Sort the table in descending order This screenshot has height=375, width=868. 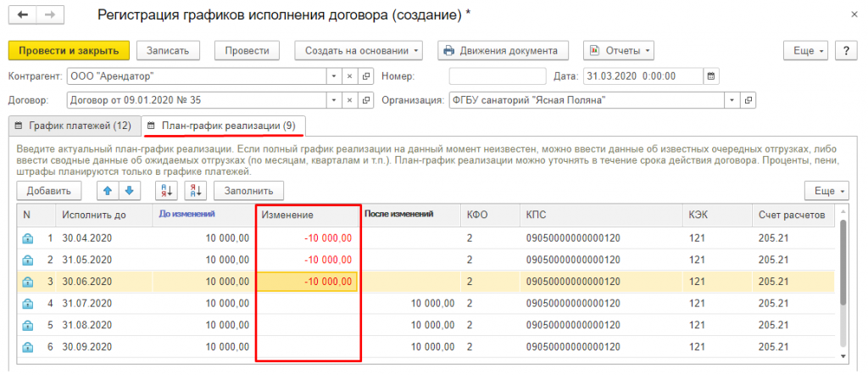point(194,190)
